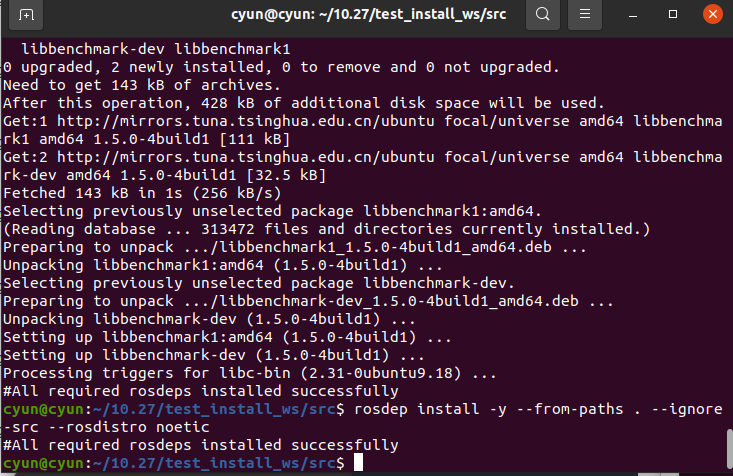Minimize the terminal window
The image size is (733, 476).
pos(633,15)
